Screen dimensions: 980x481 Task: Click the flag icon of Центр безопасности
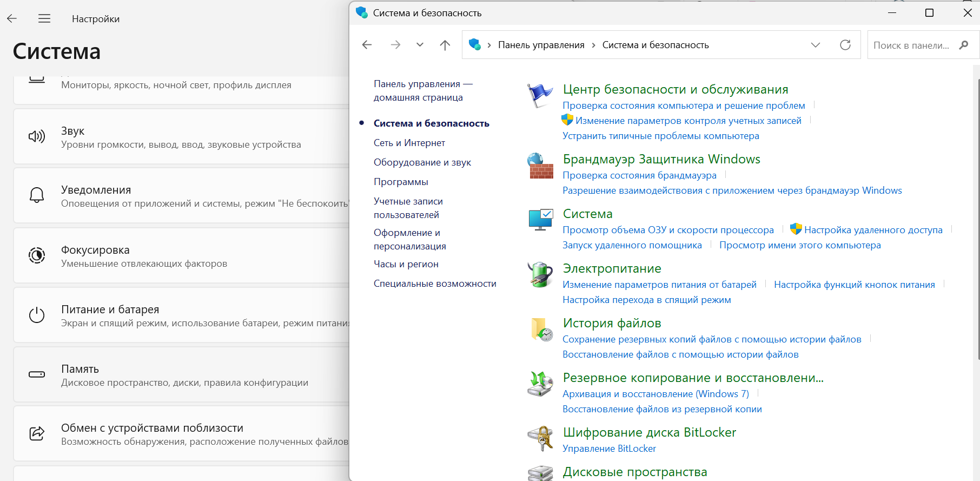click(540, 96)
